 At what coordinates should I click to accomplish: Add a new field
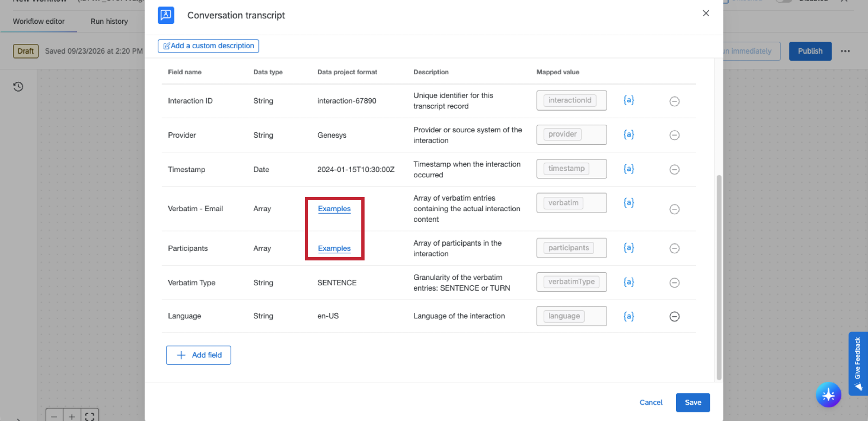199,355
